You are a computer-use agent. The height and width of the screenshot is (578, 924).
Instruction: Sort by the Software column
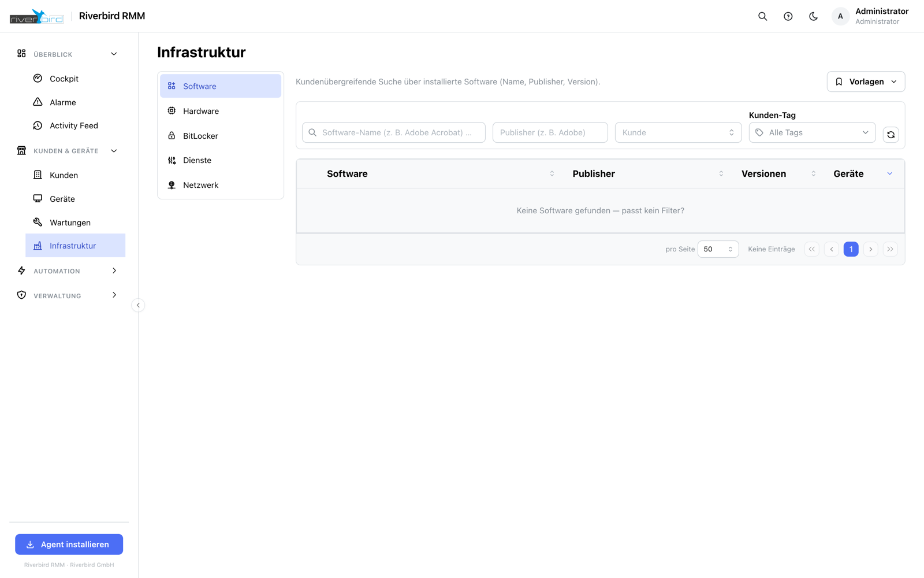440,174
